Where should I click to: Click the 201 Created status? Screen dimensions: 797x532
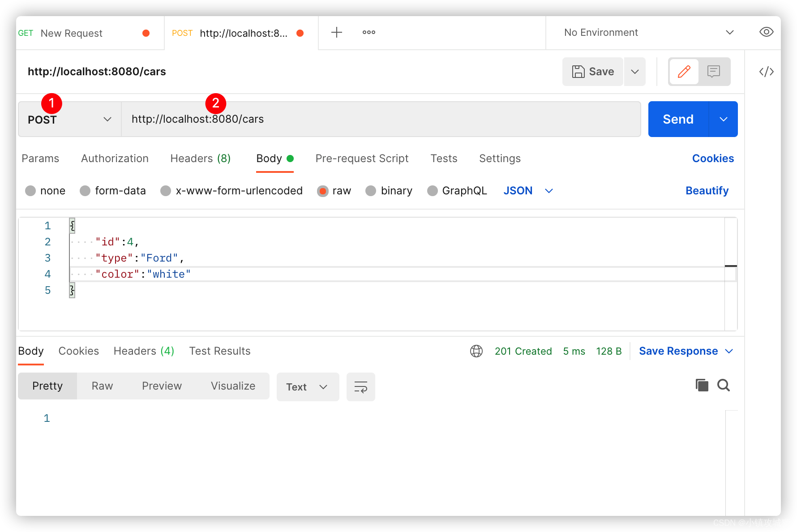(x=523, y=351)
